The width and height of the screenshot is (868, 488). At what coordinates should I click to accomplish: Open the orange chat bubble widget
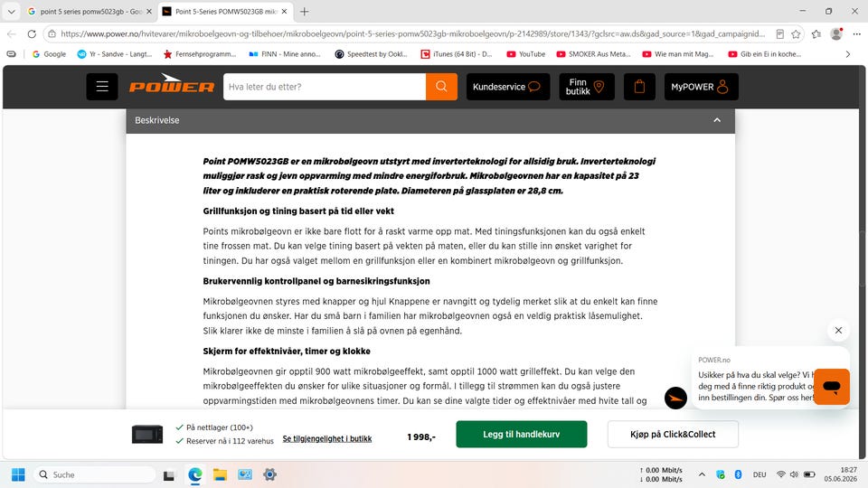click(x=832, y=386)
